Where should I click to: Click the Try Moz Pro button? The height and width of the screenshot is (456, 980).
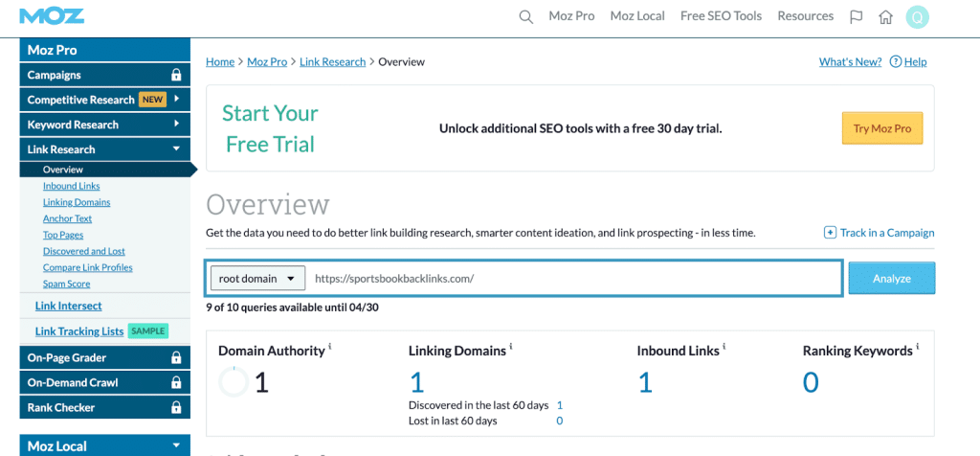[881, 128]
